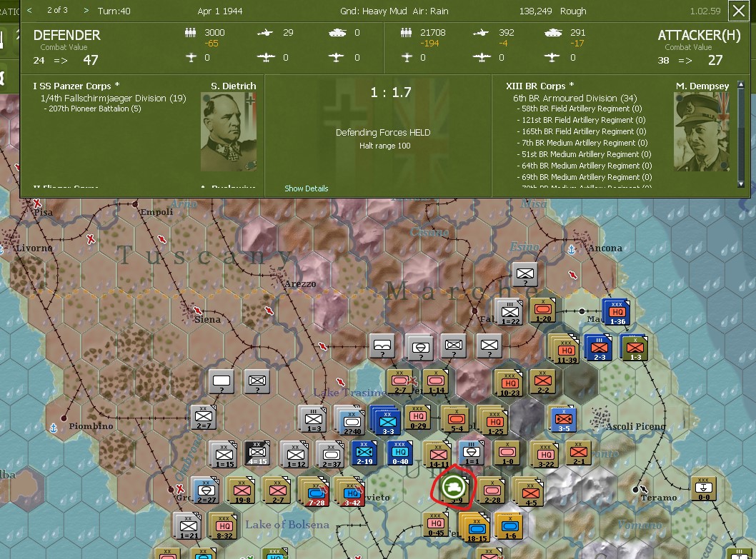Select the HQ 1-36 blue counter

pyautogui.click(x=617, y=312)
